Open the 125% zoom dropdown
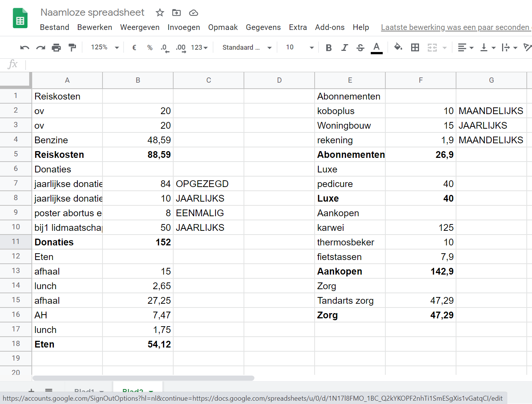This screenshot has width=532, height=404. point(105,48)
